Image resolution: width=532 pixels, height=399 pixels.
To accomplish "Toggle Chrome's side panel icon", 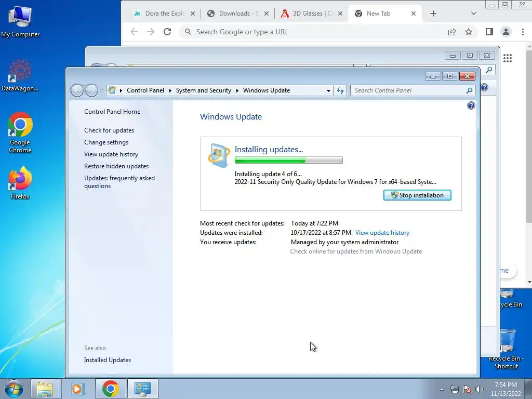I will tap(489, 32).
